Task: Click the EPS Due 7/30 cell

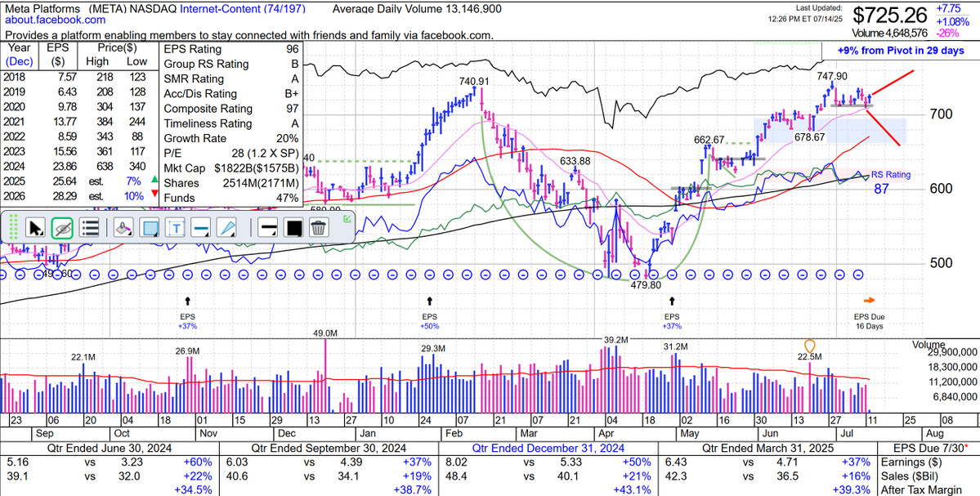Action: (928, 448)
